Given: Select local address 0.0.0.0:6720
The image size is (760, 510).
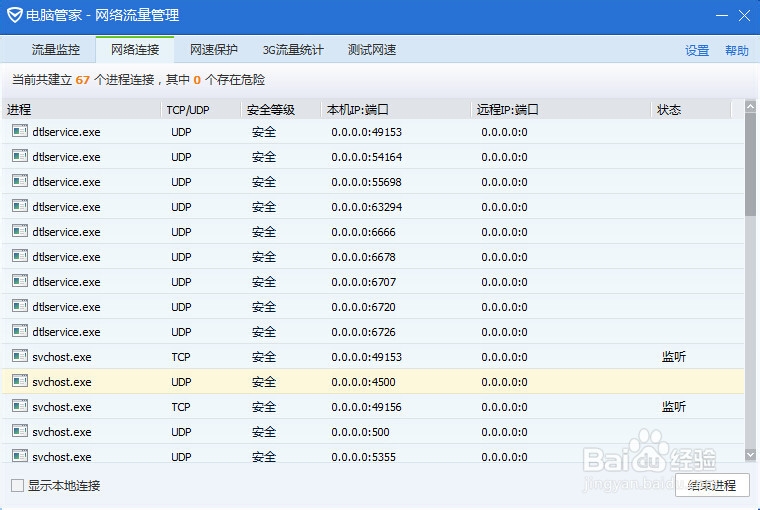Looking at the screenshot, I should pos(364,307).
